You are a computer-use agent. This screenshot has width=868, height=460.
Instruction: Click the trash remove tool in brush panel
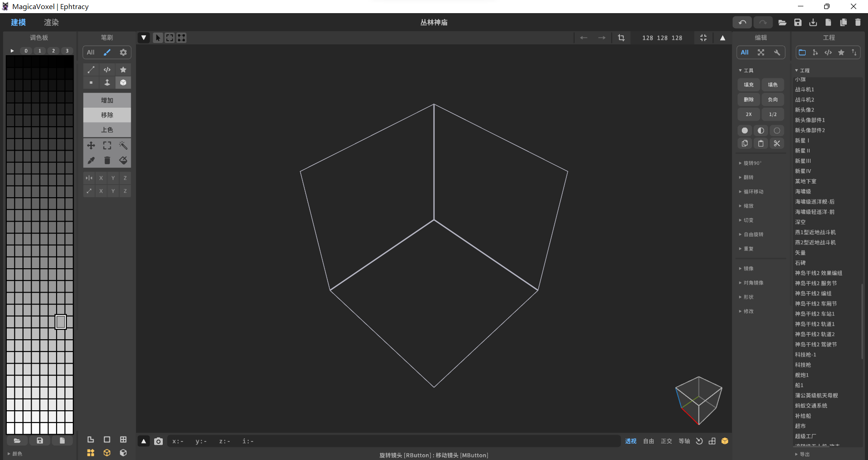pyautogui.click(x=107, y=161)
